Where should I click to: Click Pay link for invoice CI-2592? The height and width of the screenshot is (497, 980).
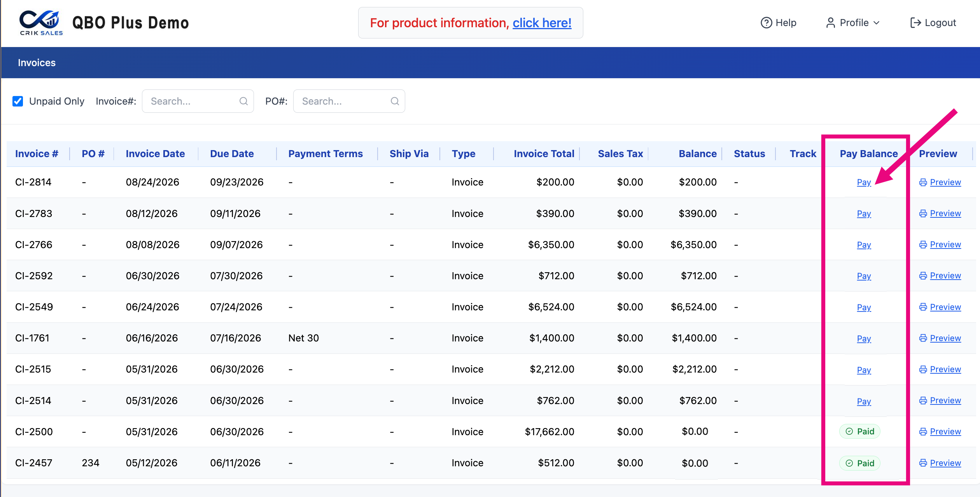coord(864,276)
